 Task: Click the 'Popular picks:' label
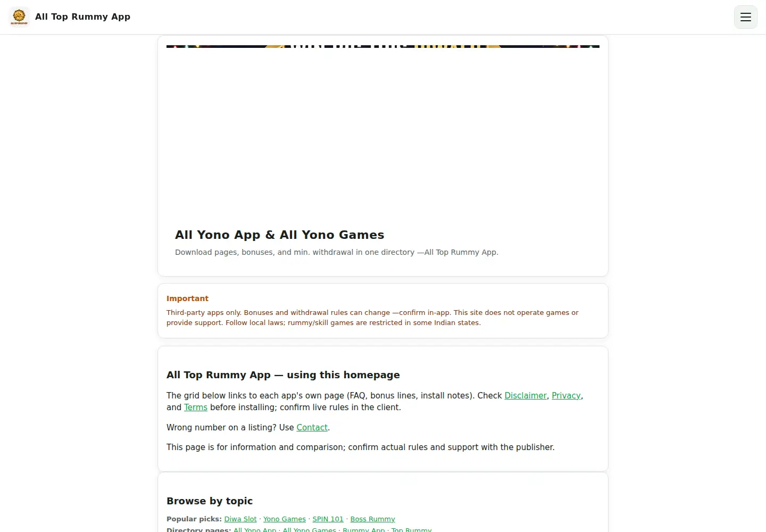194,519
